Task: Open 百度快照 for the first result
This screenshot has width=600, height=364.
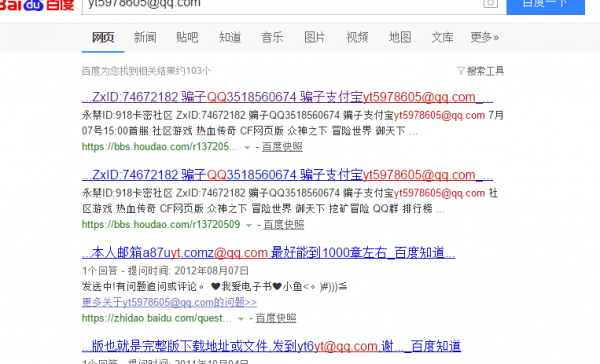Action: click(282, 147)
